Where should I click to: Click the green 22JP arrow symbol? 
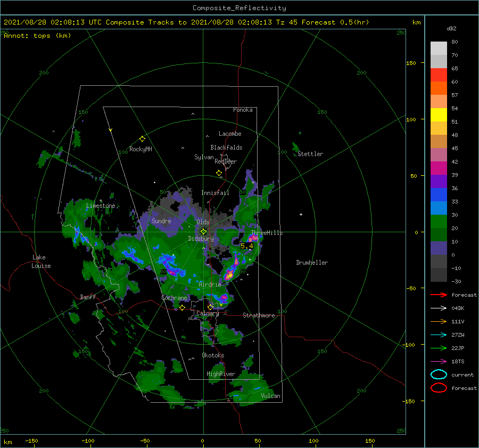[439, 348]
